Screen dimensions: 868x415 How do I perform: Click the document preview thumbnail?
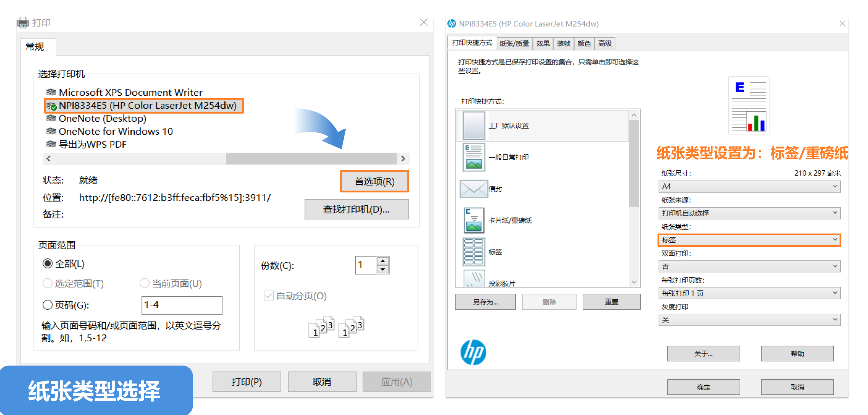(749, 105)
